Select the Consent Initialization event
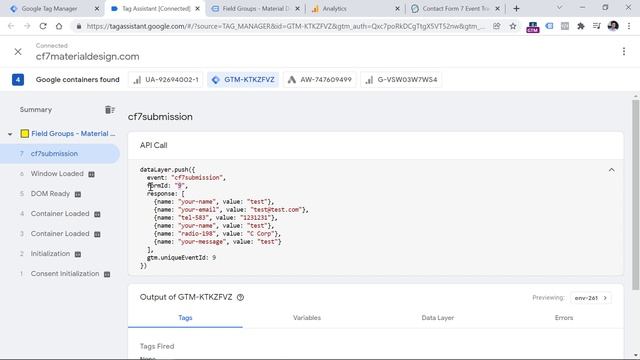The width and height of the screenshot is (640, 360). click(x=65, y=274)
